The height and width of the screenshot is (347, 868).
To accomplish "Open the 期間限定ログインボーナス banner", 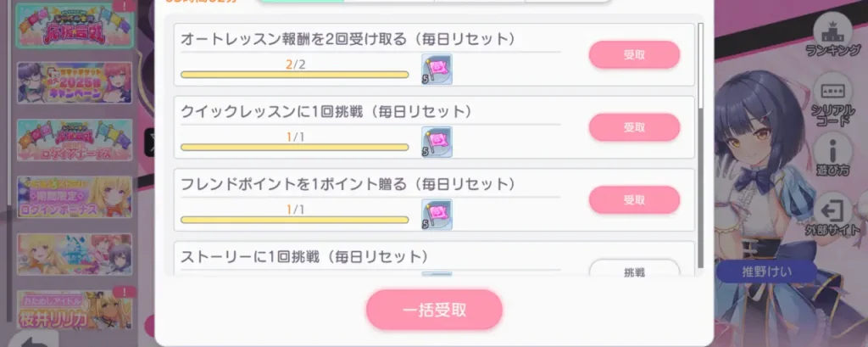I will click(75, 197).
